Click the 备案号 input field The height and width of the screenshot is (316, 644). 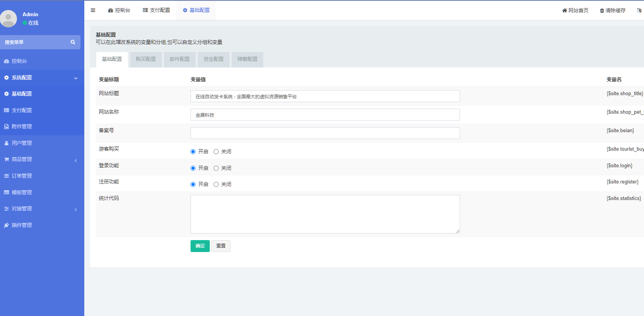pos(325,133)
